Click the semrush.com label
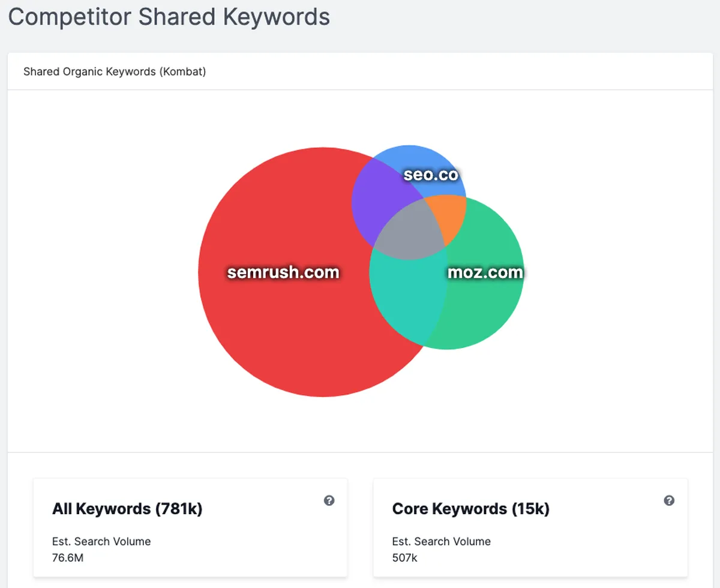The height and width of the screenshot is (588, 720). pos(283,272)
